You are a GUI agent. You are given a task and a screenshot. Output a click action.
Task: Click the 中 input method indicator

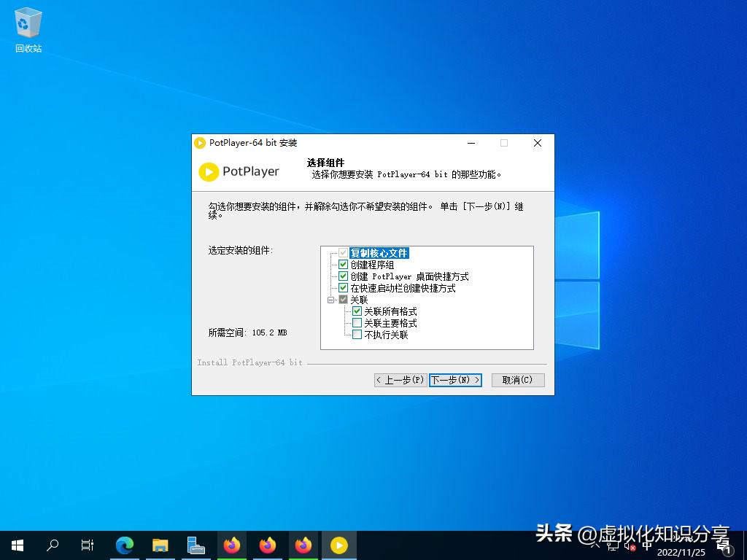(648, 545)
